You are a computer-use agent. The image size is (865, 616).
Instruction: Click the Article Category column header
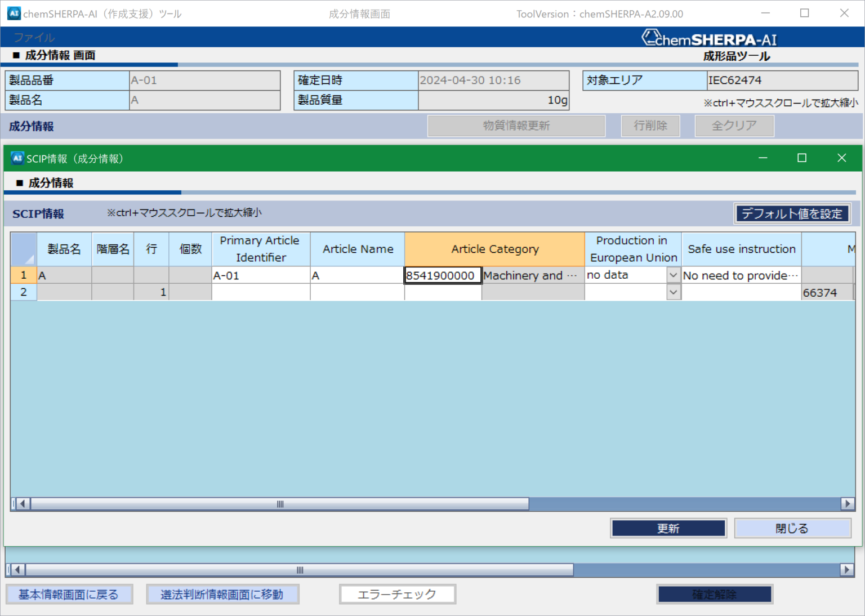[x=494, y=249]
